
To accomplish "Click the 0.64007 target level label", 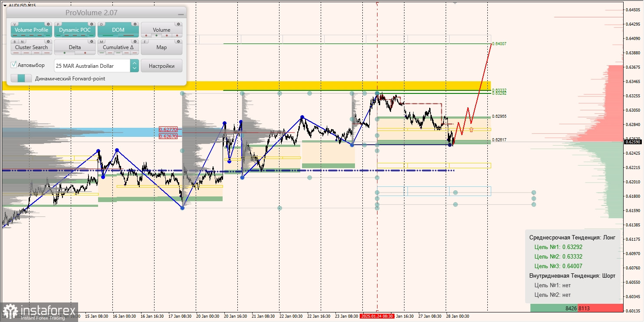I will pos(499,44).
